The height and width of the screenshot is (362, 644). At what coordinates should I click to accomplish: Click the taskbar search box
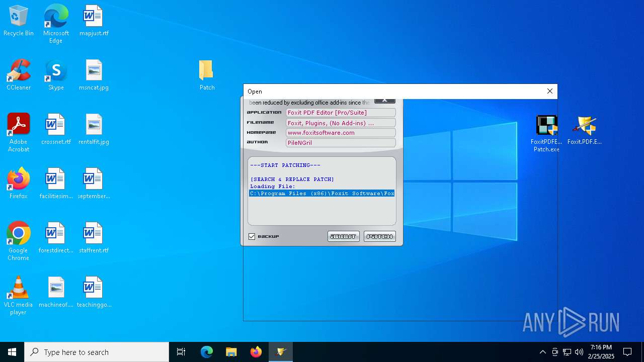point(97,352)
